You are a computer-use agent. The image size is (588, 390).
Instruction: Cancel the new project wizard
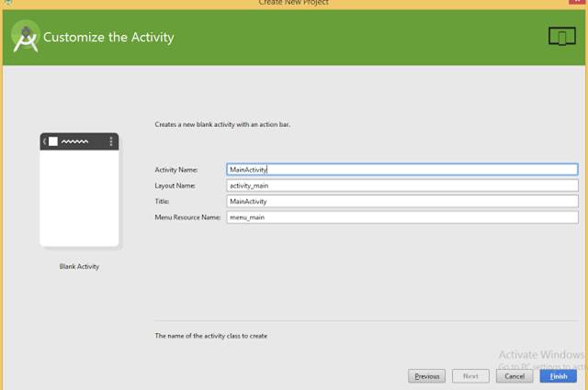click(x=514, y=376)
